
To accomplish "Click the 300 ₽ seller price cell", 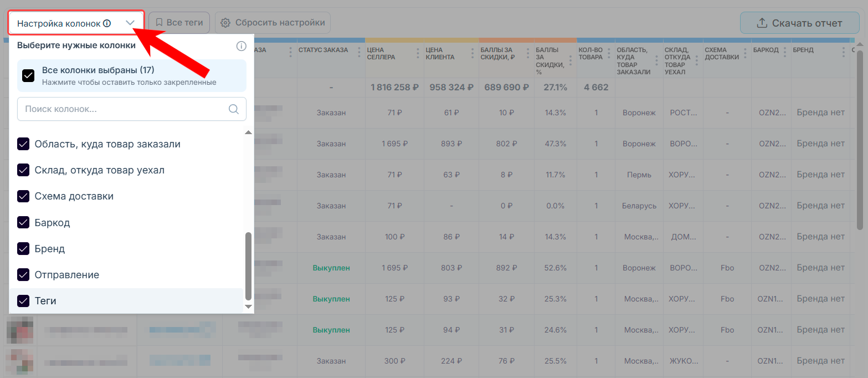I will point(395,361).
